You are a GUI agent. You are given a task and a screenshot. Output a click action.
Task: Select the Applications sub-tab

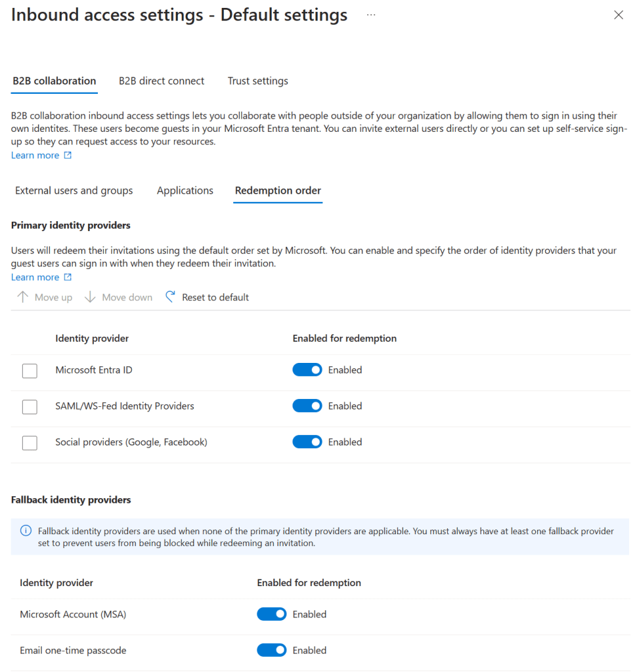185,191
